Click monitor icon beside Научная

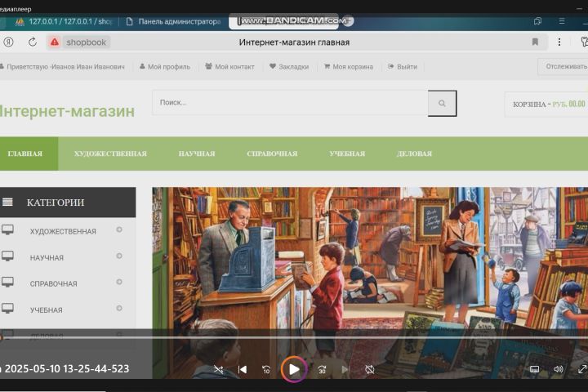click(x=7, y=256)
